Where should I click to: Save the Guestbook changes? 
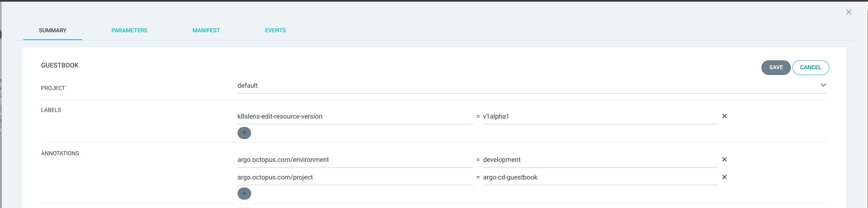click(x=775, y=68)
